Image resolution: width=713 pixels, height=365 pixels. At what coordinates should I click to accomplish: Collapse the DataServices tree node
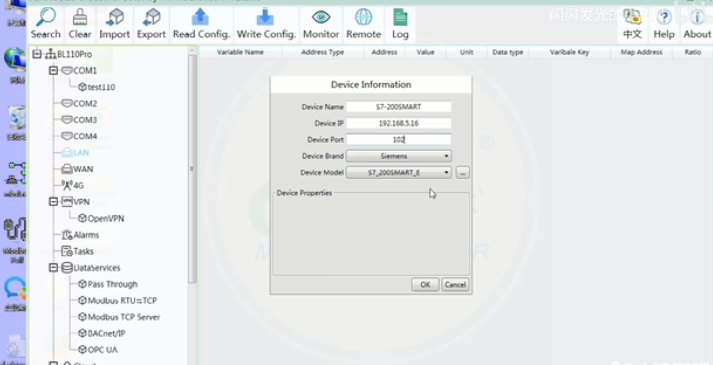(54, 268)
